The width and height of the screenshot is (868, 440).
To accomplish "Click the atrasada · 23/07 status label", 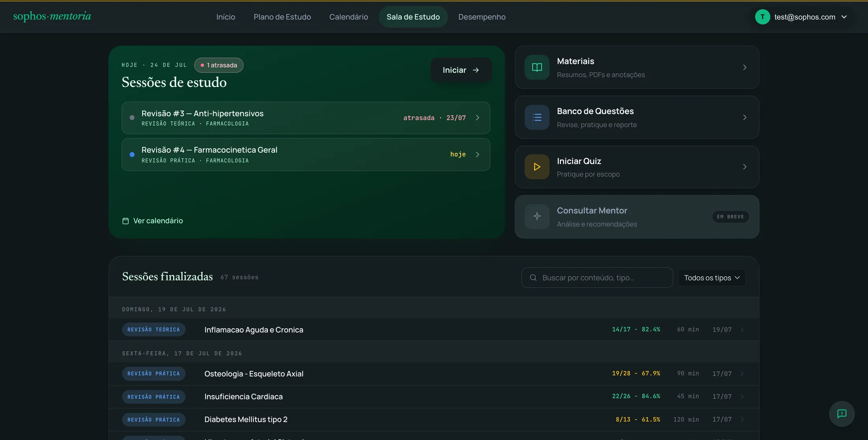I will pos(434,118).
